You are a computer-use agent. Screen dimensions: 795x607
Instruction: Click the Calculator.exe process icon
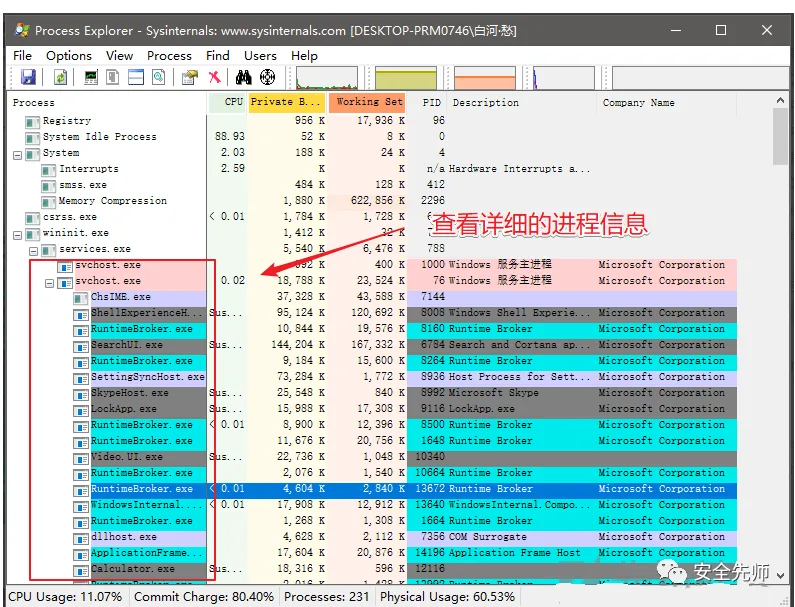(x=81, y=570)
